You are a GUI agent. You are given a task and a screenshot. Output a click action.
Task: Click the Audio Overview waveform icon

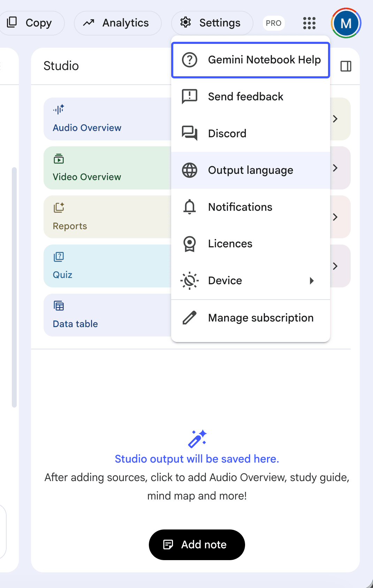click(x=59, y=109)
